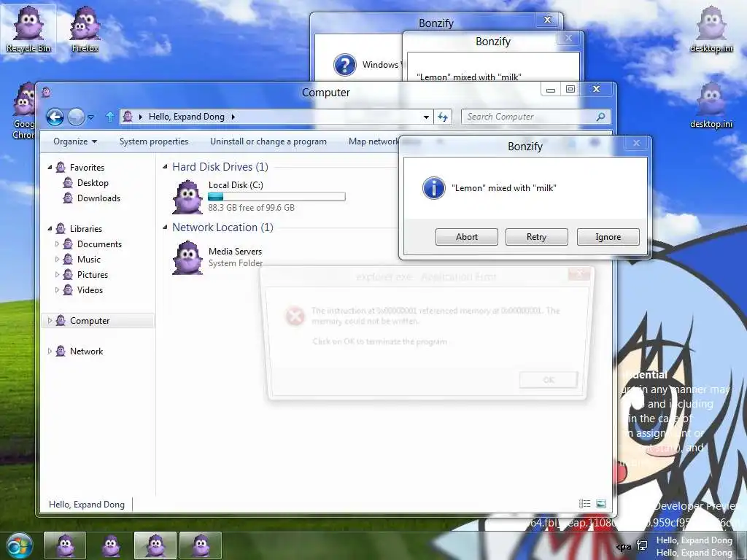Click the Back arrow in Computer window
The height and width of the screenshot is (560, 747).
(x=55, y=117)
